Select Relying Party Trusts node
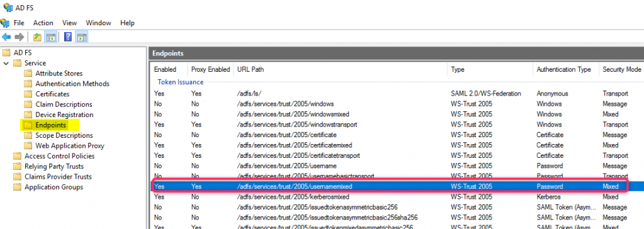Screen dimensions: 644x229 point(54,166)
